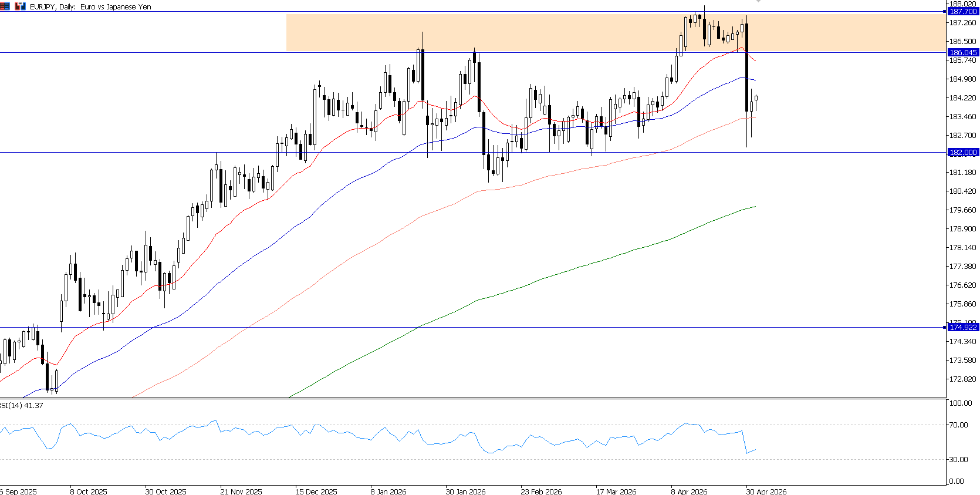Click the gray chart shift triangle marker
980x495 pixels.
758,1
